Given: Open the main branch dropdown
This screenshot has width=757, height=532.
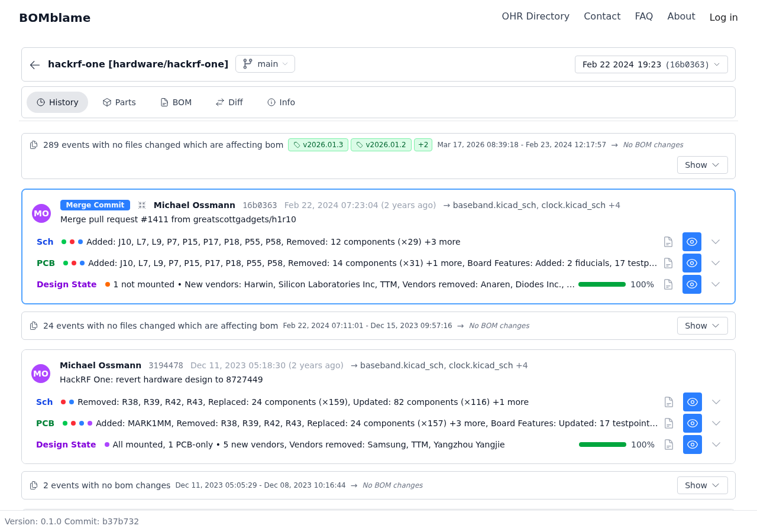Looking at the screenshot, I should tap(265, 64).
